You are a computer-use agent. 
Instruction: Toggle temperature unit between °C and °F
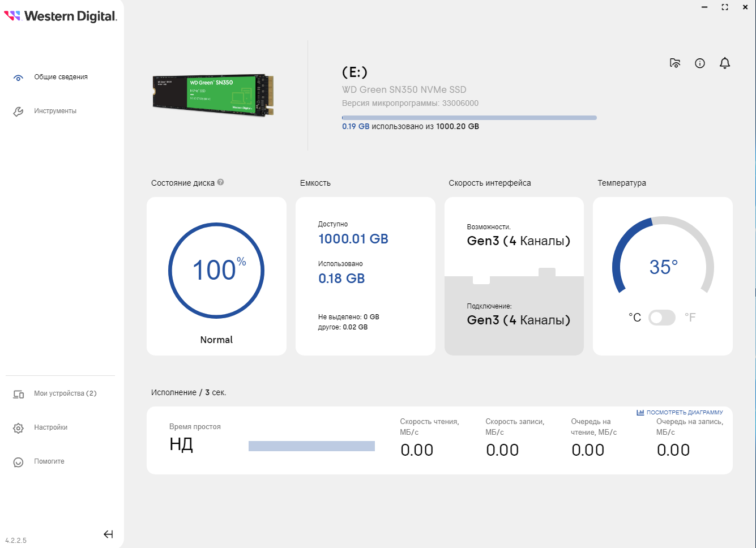(x=662, y=318)
